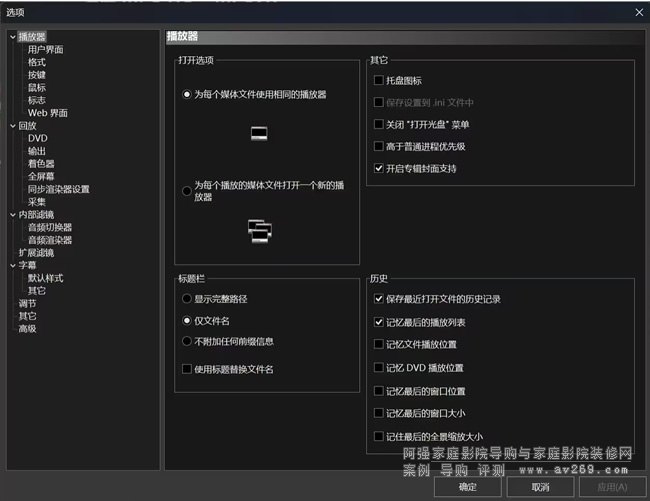Disable 开启专辑封面支持 checkbox
650x501 pixels.
coord(379,168)
